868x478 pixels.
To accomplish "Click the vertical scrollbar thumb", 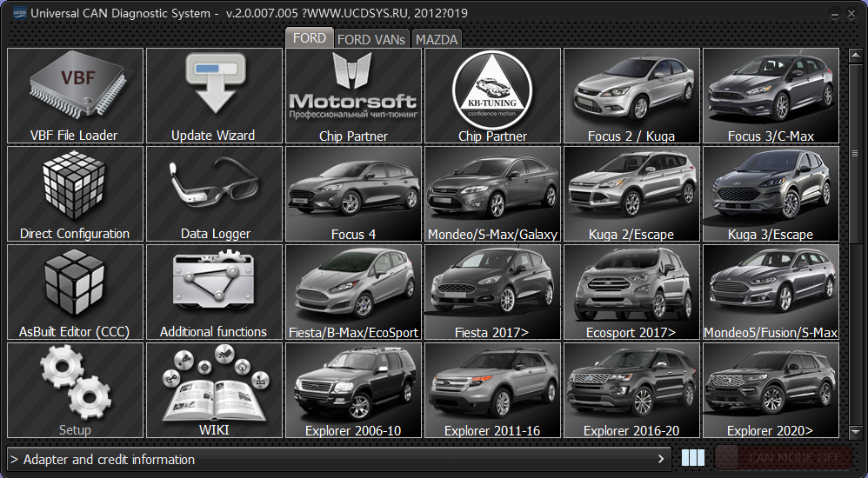I will click(856, 153).
